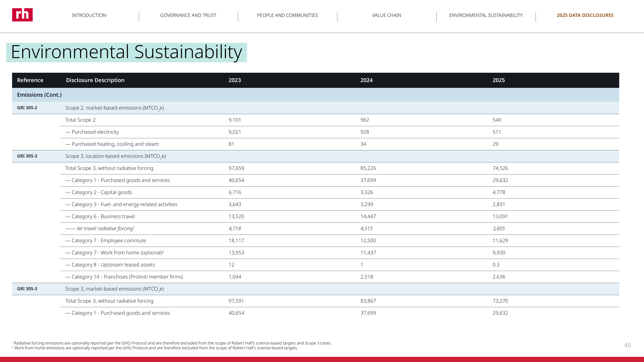
Task: Navigate to Value Chain section
Action: point(387,15)
